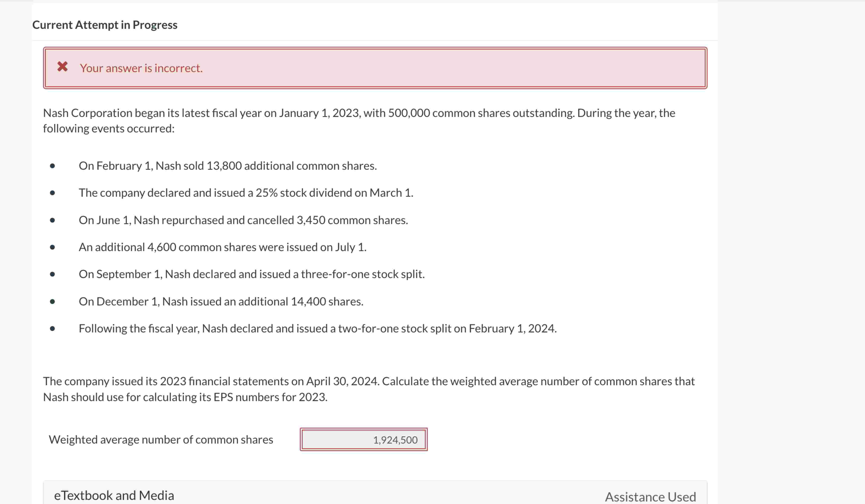
Task: Click the 25% stock dividend March 1 line
Action: (246, 193)
